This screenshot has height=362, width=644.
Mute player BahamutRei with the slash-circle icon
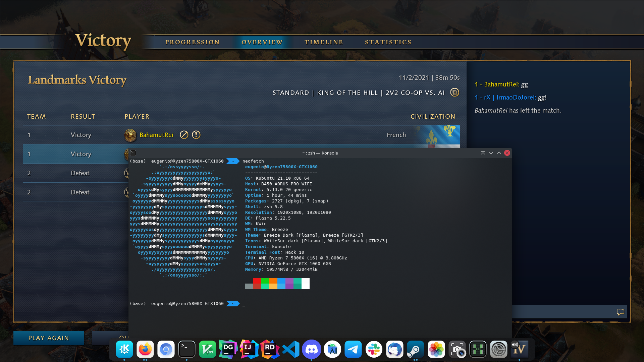[x=184, y=135]
